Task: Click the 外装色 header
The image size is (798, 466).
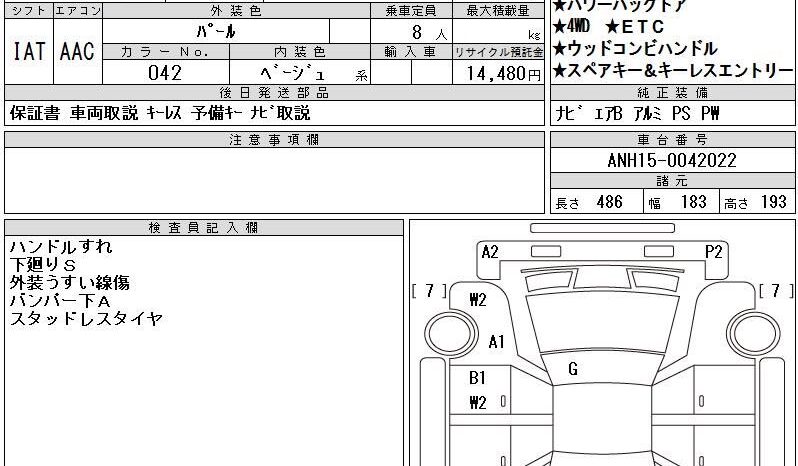Action: coord(236,11)
